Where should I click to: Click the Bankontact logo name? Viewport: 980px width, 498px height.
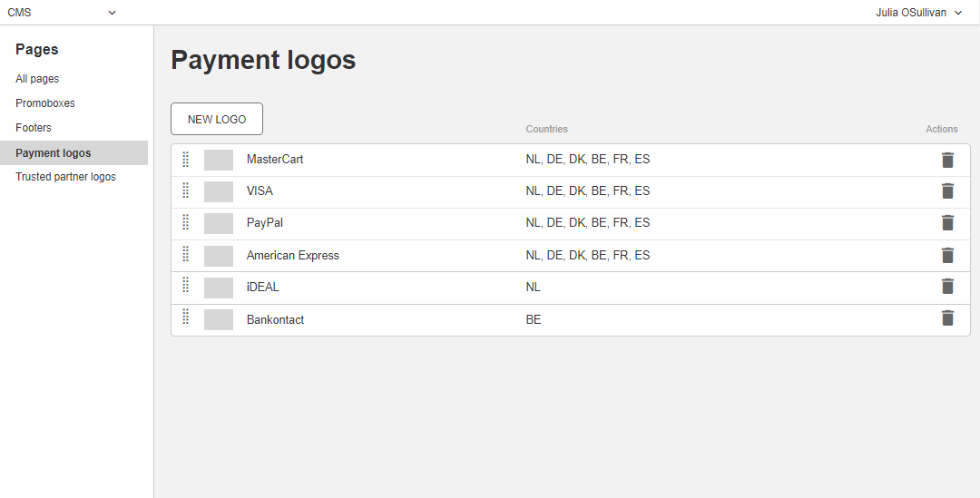pyautogui.click(x=275, y=319)
